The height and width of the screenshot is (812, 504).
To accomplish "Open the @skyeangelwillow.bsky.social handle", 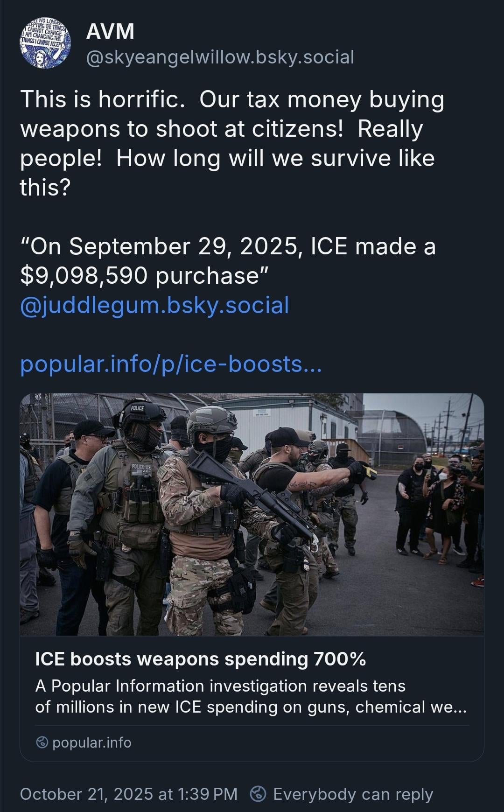I will point(220,57).
